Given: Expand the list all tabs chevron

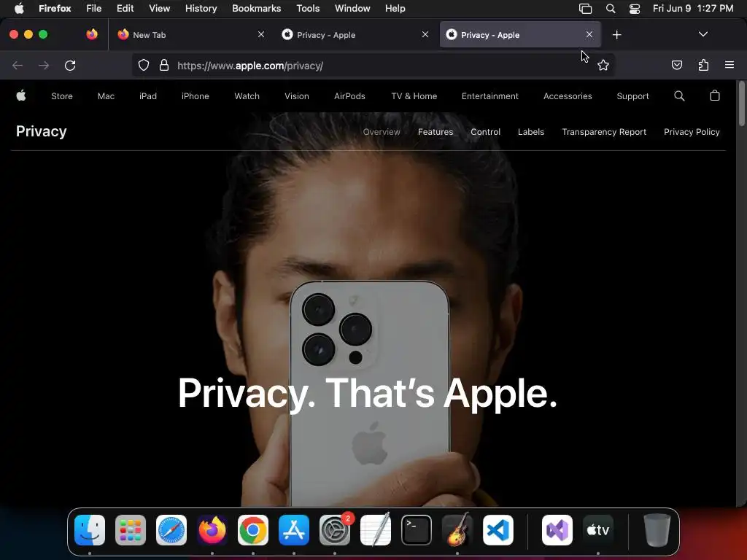Looking at the screenshot, I should tap(703, 34).
